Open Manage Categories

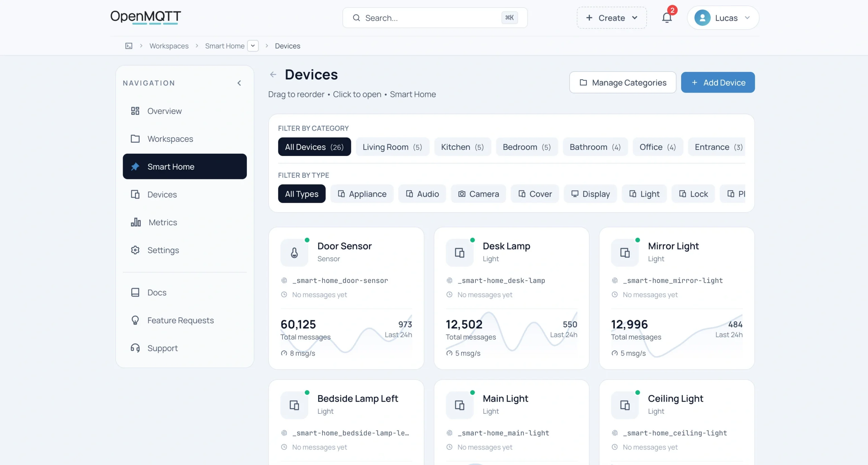tap(623, 82)
